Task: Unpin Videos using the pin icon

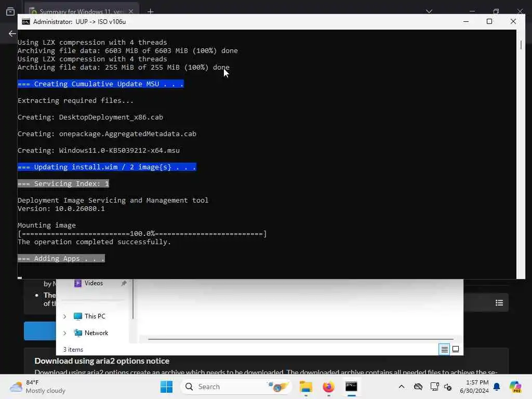Action: [124, 283]
